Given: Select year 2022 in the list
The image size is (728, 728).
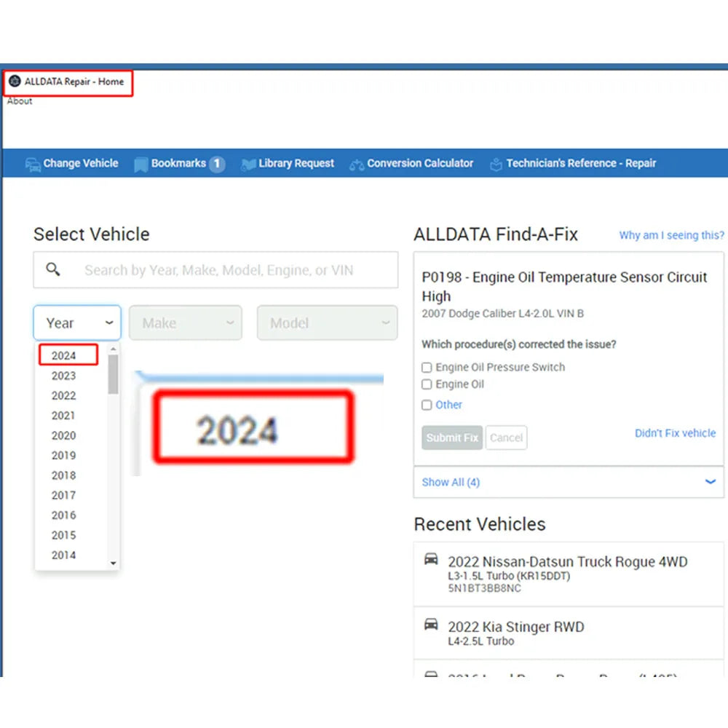Looking at the screenshot, I should tap(63, 395).
